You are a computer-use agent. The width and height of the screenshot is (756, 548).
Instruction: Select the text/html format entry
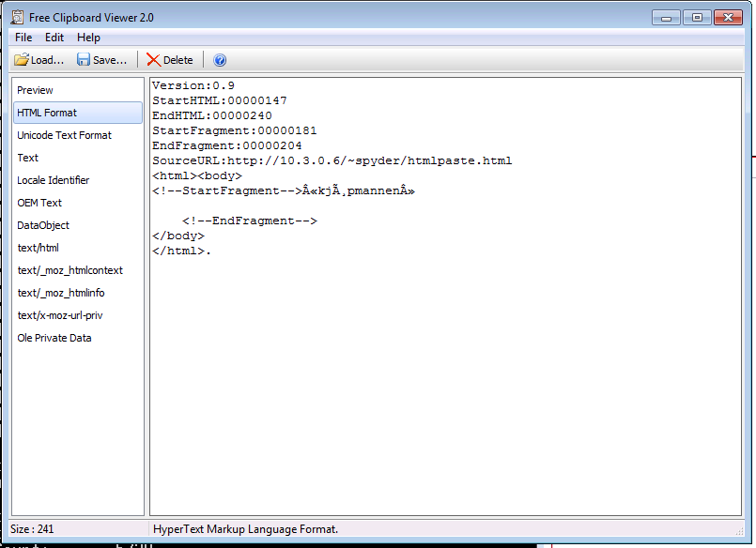click(x=38, y=248)
